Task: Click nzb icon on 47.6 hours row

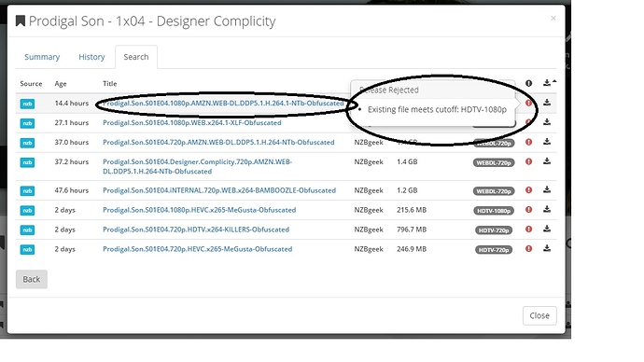Action: click(x=27, y=191)
